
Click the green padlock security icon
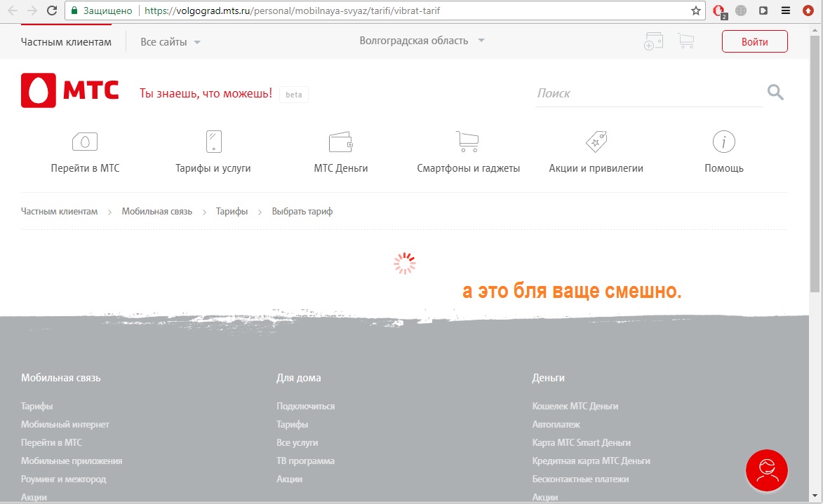(74, 11)
